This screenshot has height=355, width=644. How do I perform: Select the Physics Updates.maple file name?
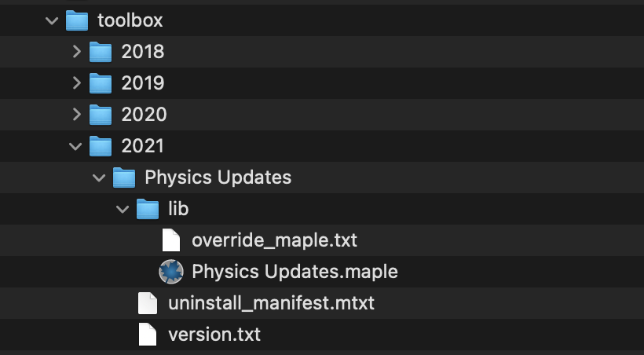click(295, 272)
